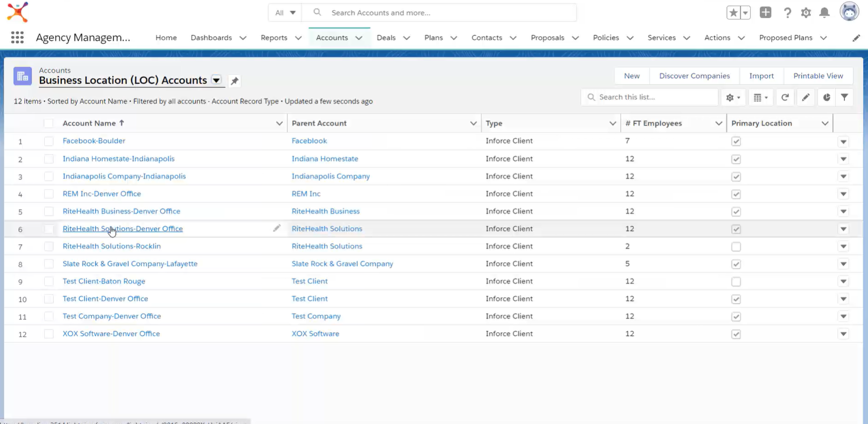Open the Help question mark icon
The image size is (868, 424).
click(x=787, y=13)
